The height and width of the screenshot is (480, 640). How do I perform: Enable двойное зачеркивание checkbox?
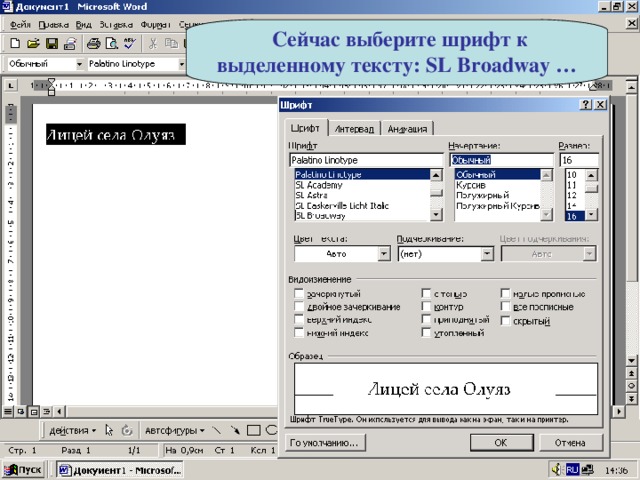click(299, 307)
